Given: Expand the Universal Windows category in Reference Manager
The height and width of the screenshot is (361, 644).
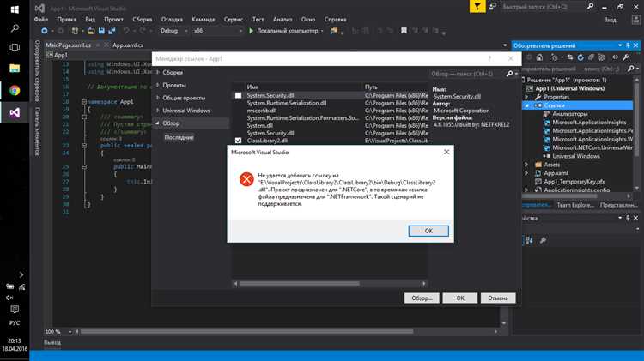Looking at the screenshot, I should click(x=158, y=111).
